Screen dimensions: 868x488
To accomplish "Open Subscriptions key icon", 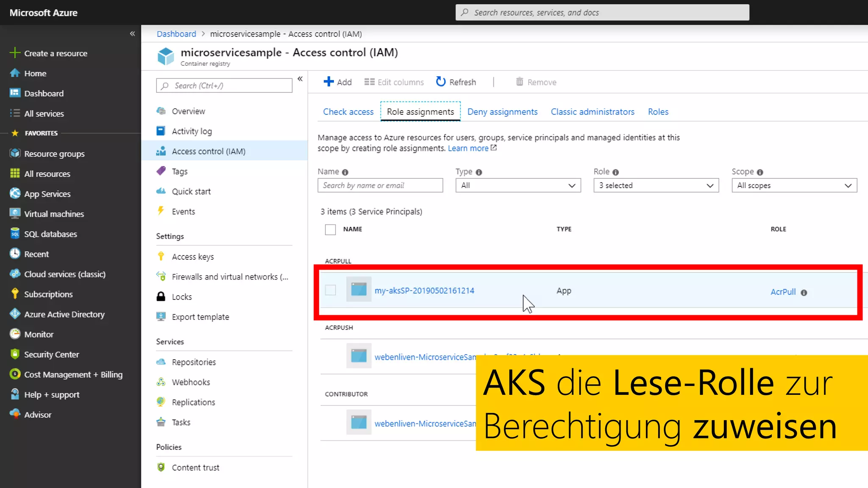I will pyautogui.click(x=15, y=294).
